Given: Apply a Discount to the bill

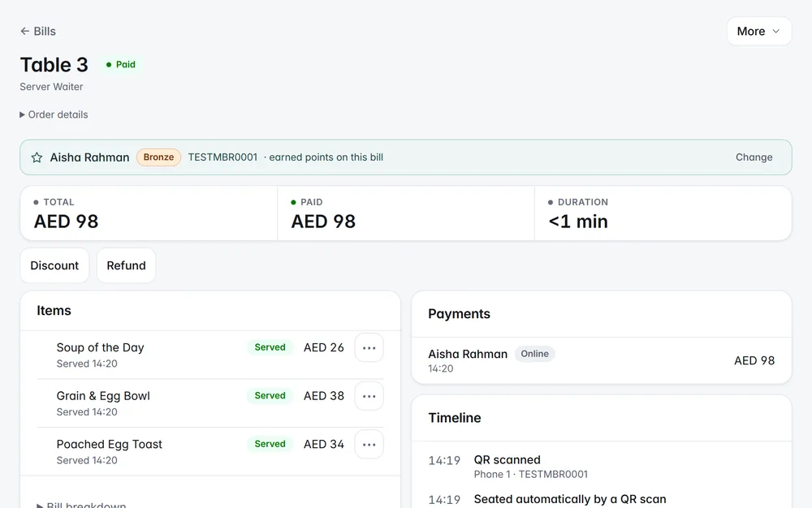Looking at the screenshot, I should click(54, 265).
